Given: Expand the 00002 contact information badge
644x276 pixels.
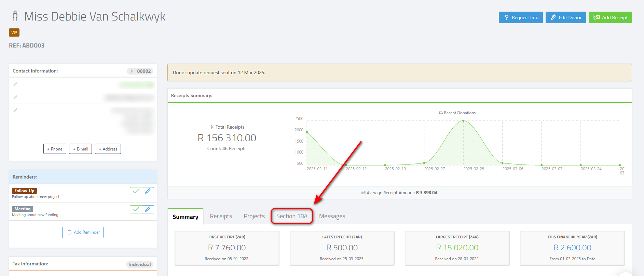Looking at the screenshot, I should (140, 71).
